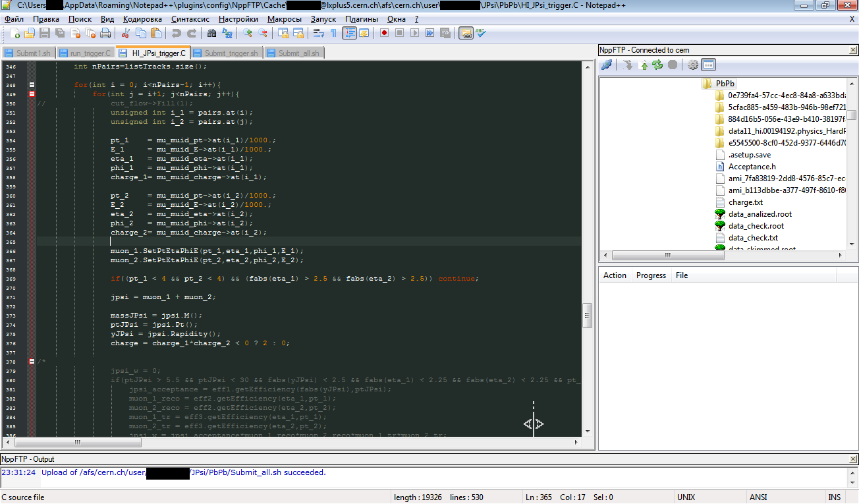Collapse the comment block fold at line 378
This screenshot has width=859, height=504.
point(32,362)
